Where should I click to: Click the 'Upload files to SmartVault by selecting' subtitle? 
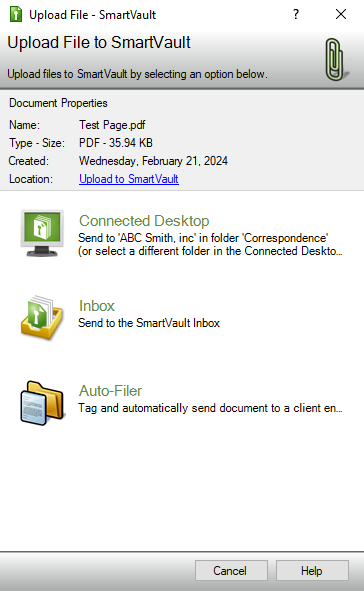pos(137,74)
